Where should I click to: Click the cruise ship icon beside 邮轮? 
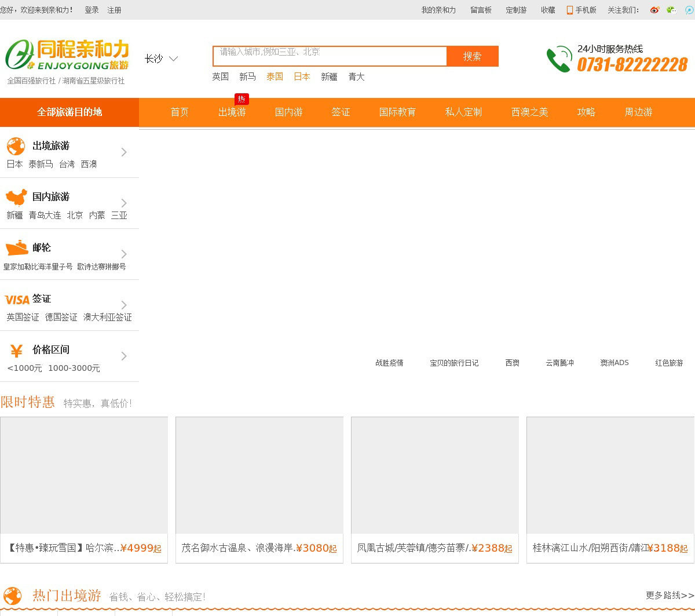tap(16, 248)
